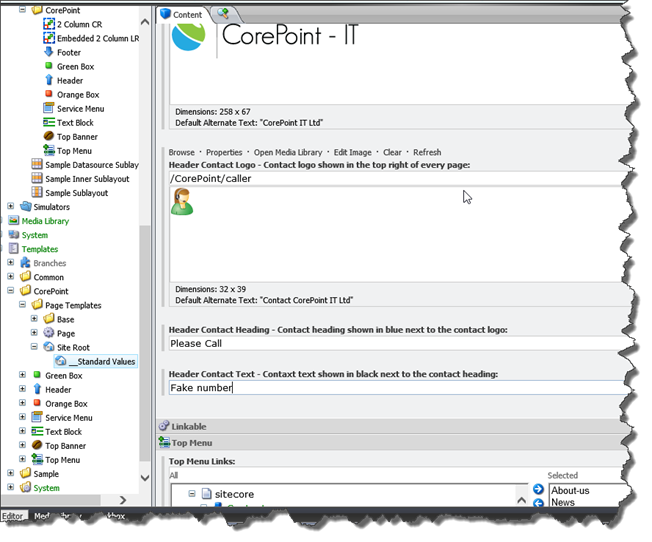652x542 pixels.
Task: Move item to Selected with right arrow
Action: [538, 489]
